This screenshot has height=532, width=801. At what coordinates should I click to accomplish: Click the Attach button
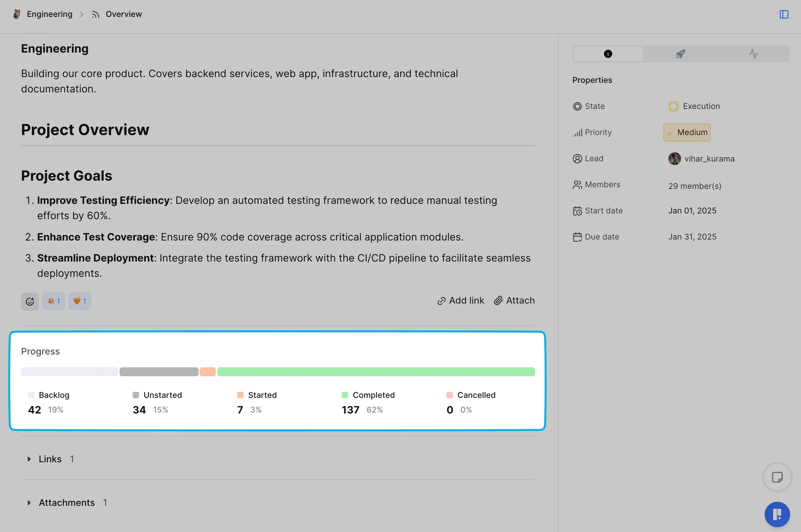pos(514,300)
